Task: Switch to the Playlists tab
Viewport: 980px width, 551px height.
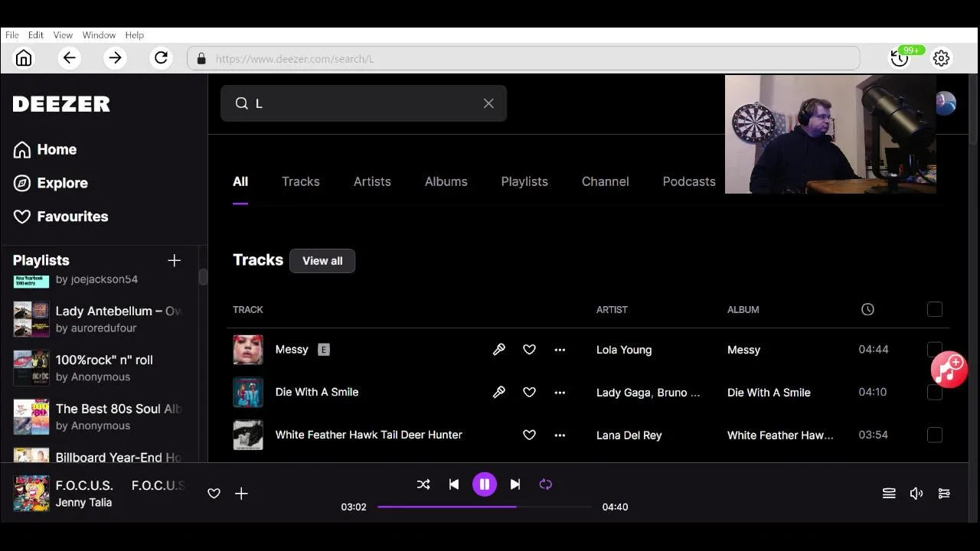Action: 524,181
